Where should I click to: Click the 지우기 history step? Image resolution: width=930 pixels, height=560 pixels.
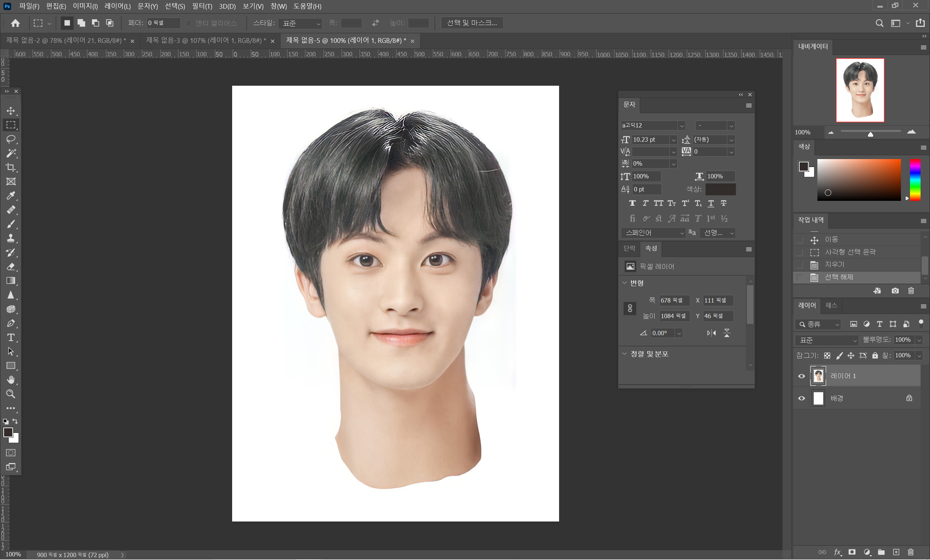pyautogui.click(x=834, y=264)
